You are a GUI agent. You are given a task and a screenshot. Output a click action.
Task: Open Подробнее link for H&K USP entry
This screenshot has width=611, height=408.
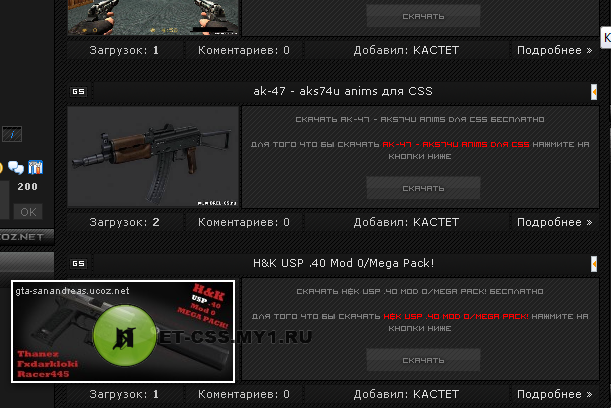[x=554, y=394]
